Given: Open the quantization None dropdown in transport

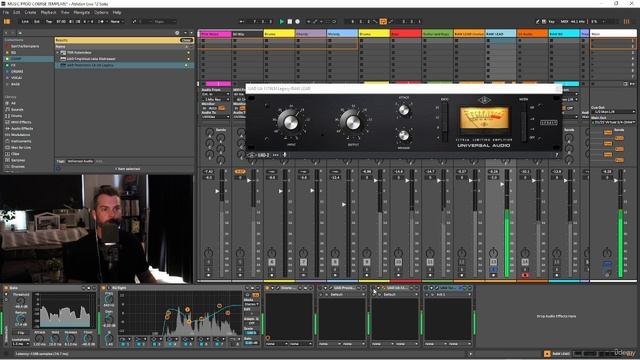Looking at the screenshot, I should 117,21.
